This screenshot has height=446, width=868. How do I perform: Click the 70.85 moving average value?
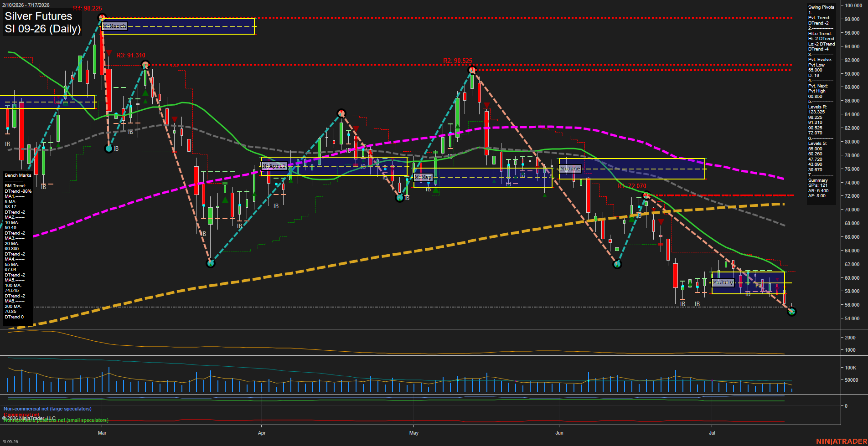(x=10, y=312)
